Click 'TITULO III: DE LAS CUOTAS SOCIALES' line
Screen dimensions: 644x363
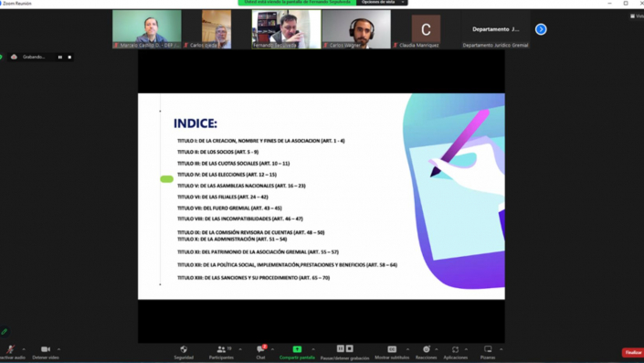coord(233,163)
